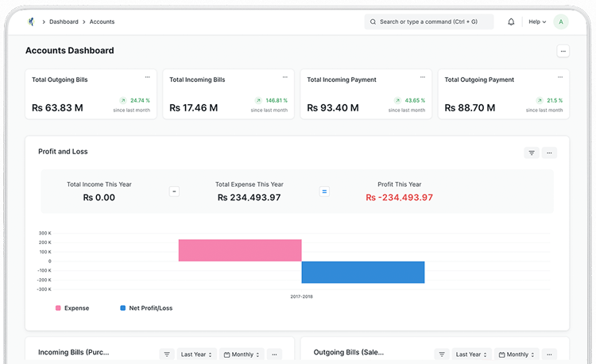Image resolution: width=596 pixels, height=364 pixels.
Task: Open Total Incoming Bills card options
Action: click(x=284, y=78)
